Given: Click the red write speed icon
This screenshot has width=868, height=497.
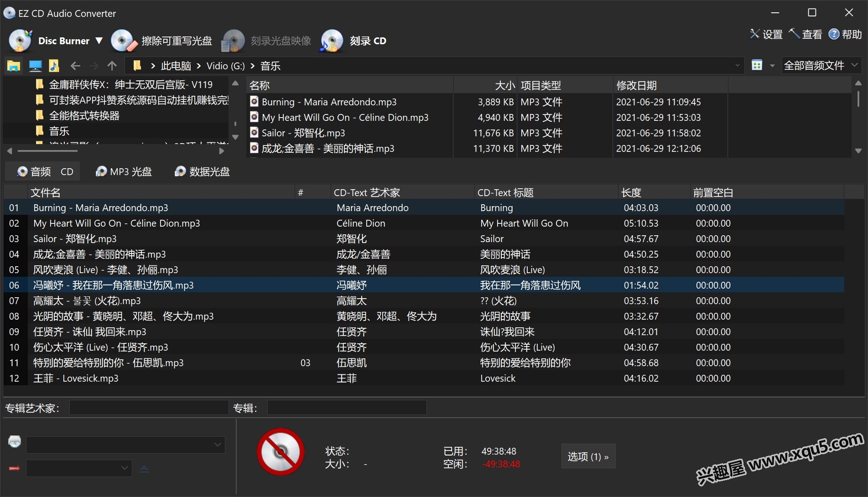Looking at the screenshot, I should (14, 468).
